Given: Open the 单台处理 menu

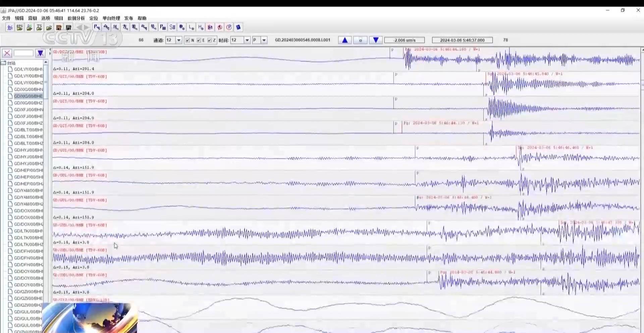Looking at the screenshot, I should coord(111,18).
